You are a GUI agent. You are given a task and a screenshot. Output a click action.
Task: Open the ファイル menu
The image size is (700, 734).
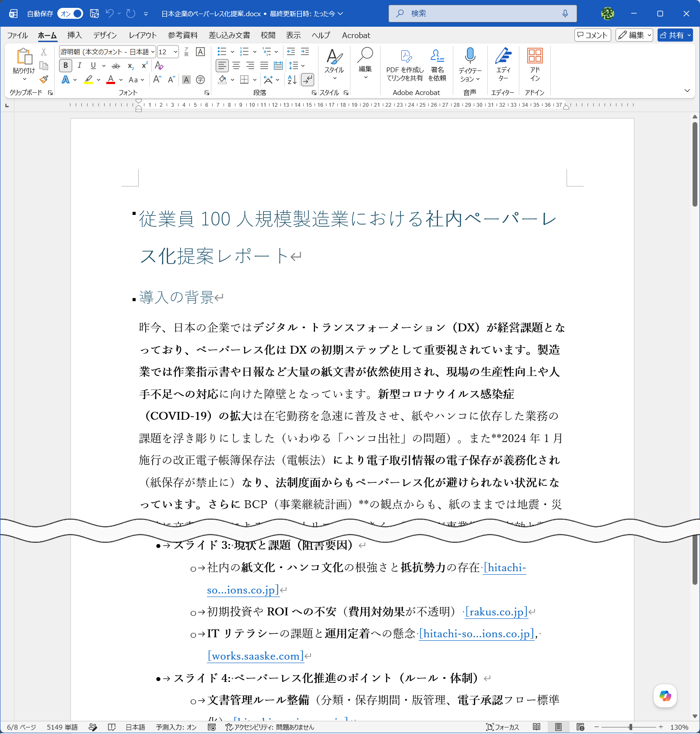[17, 35]
